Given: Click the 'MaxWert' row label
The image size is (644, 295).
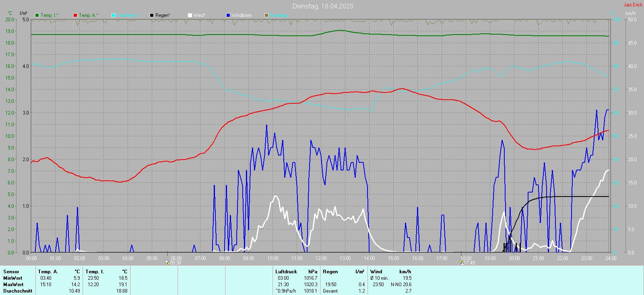Looking at the screenshot, I should pos(13,285).
